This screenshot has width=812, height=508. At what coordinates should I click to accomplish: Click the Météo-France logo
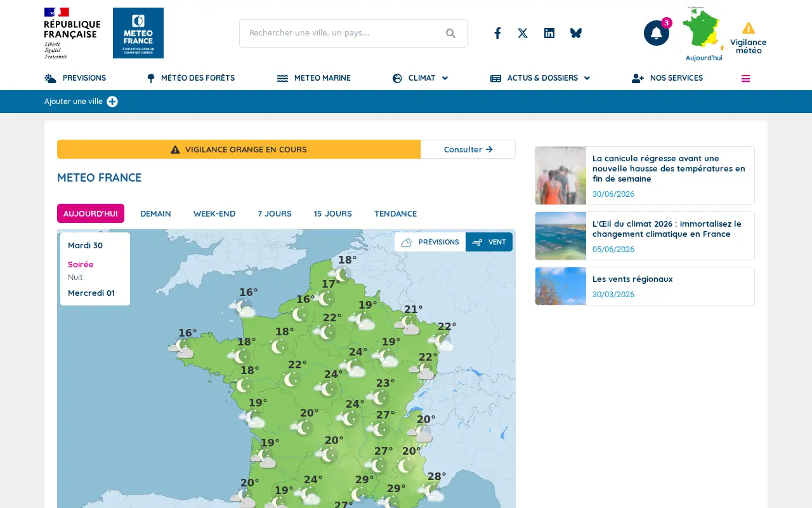coord(138,33)
